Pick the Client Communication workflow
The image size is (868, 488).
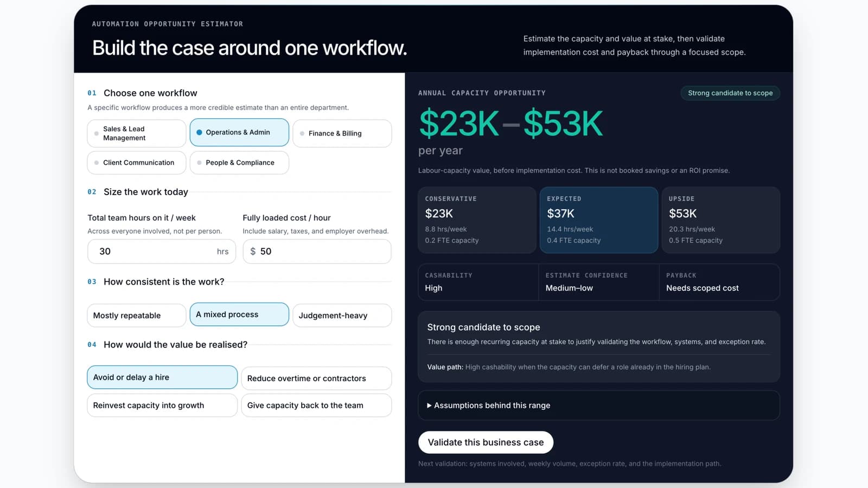point(137,163)
